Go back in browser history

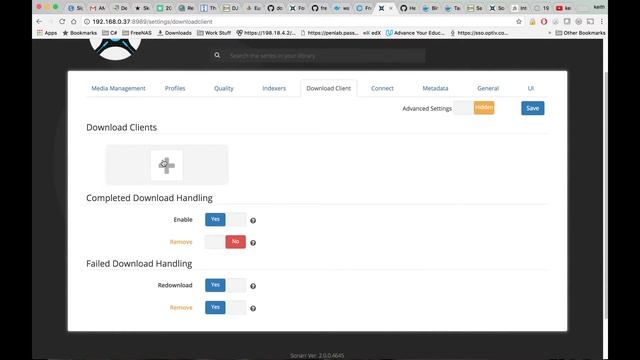pyautogui.click(x=39, y=22)
